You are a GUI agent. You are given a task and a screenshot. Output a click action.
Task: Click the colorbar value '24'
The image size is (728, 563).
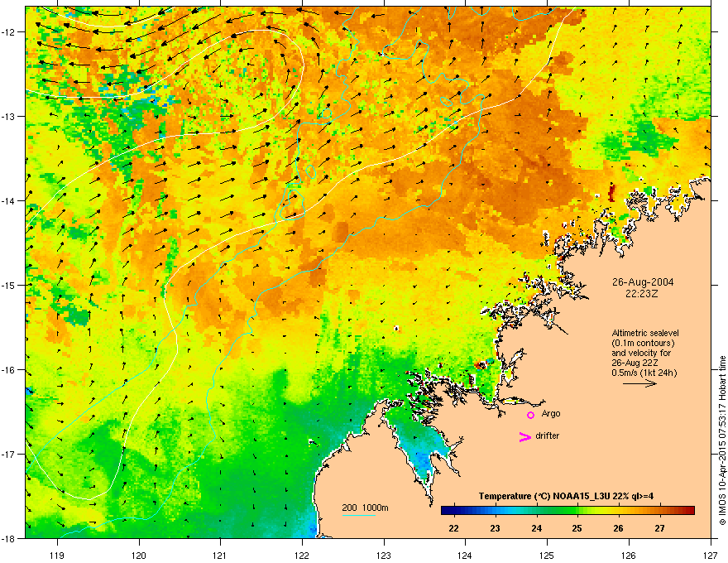(536, 528)
